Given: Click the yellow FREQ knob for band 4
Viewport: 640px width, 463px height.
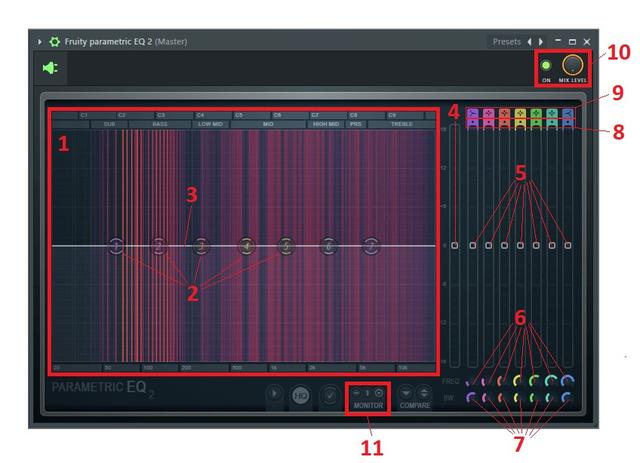Looking at the screenshot, I should [x=519, y=381].
